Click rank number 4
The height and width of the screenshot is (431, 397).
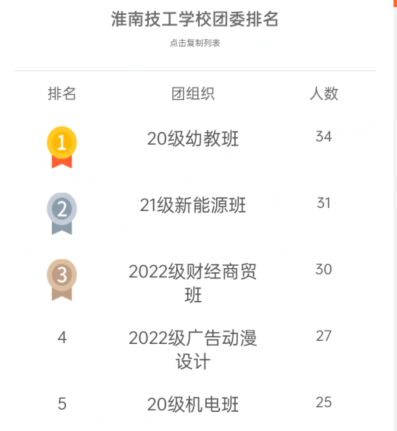[62, 338]
